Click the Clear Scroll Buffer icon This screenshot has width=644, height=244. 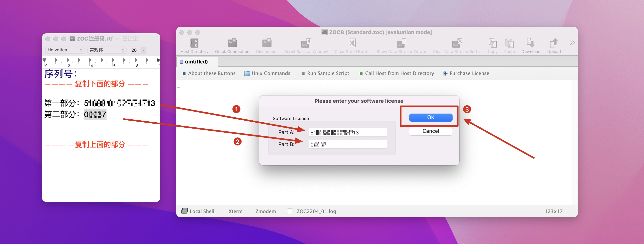coord(352,43)
